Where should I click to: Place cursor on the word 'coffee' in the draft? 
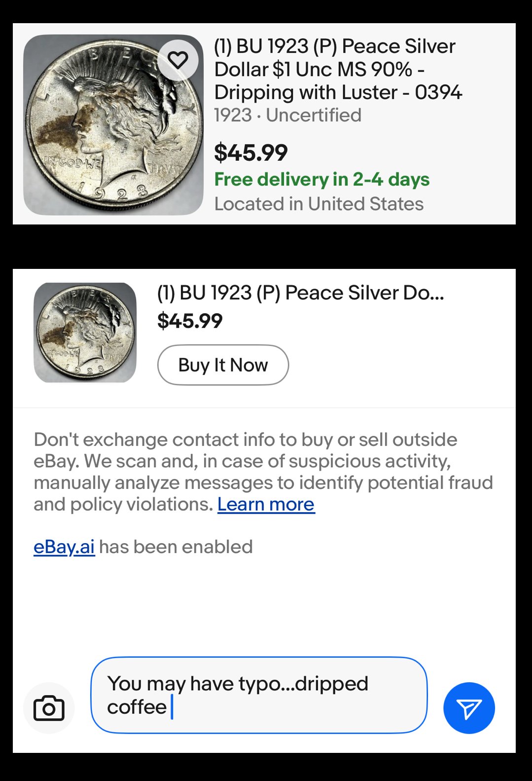click(x=137, y=707)
